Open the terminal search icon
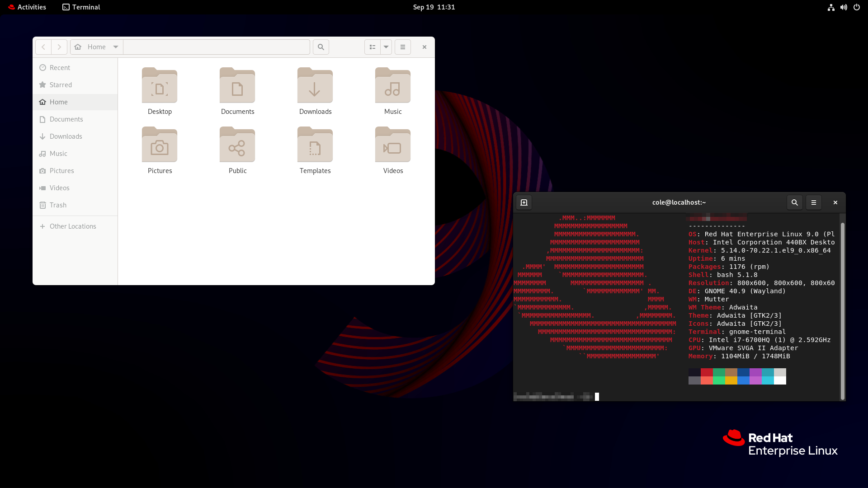This screenshot has height=488, width=868. click(x=795, y=202)
